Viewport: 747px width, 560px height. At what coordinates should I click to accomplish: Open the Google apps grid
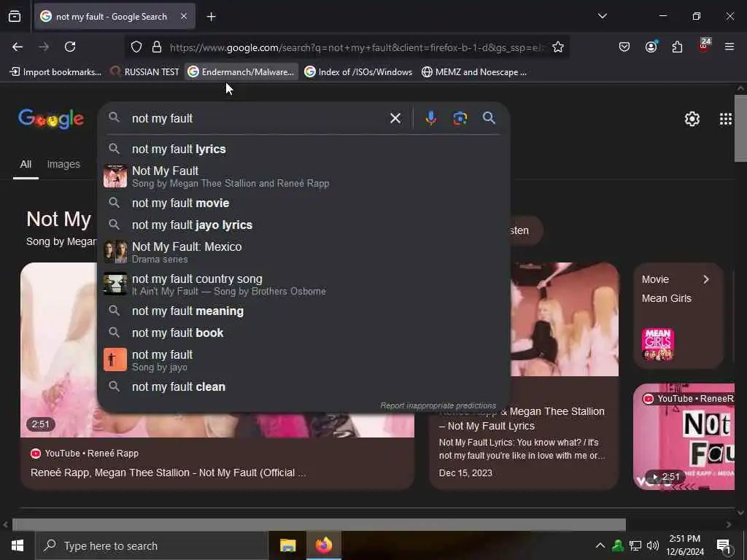click(x=725, y=119)
